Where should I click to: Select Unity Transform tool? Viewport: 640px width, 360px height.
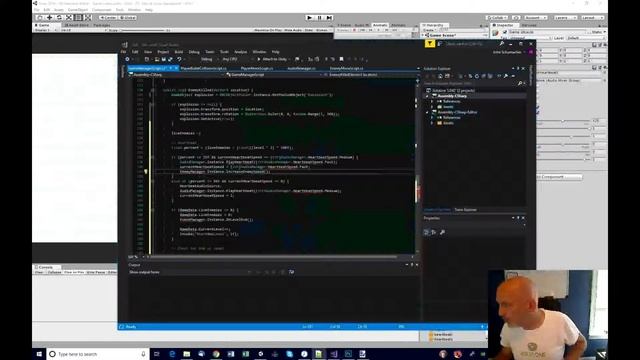tap(88, 18)
